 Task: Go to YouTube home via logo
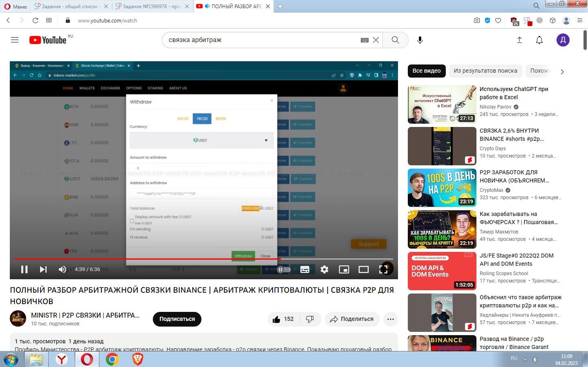point(48,40)
